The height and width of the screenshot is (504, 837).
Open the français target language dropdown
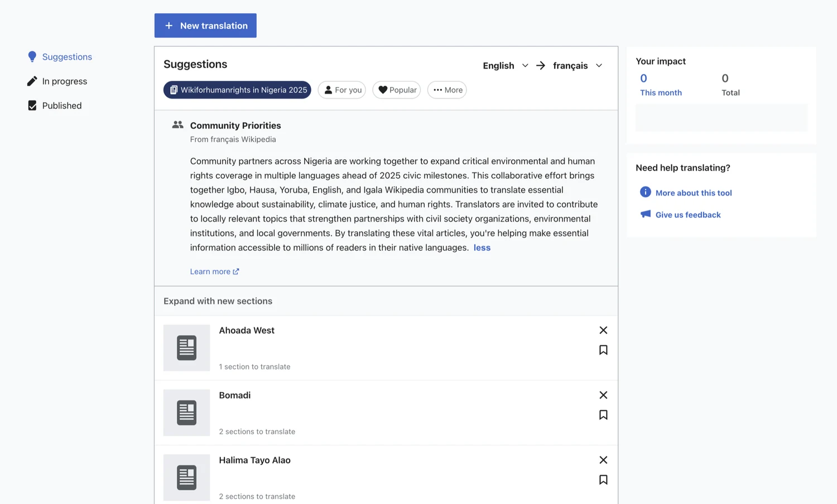[578, 65]
